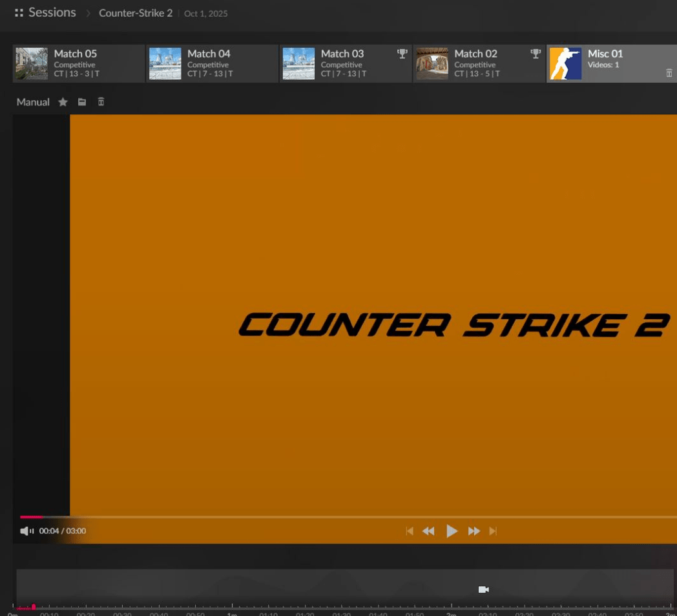This screenshot has width=677, height=616.
Task: Open Match 03 map thumbnail
Action: (298, 63)
